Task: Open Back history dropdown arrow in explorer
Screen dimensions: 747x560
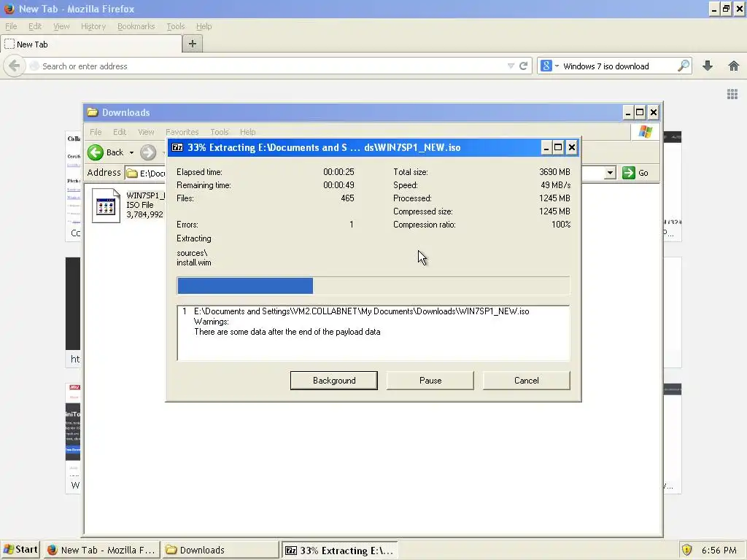Action: coord(131,153)
